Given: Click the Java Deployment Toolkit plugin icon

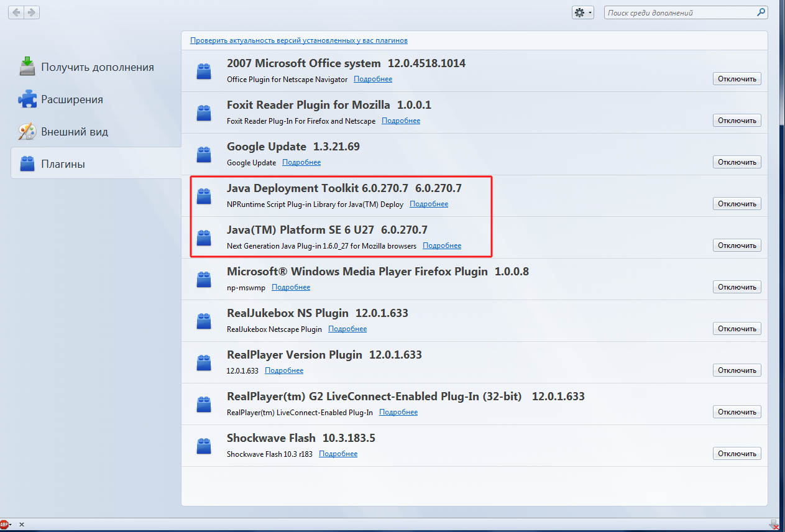Looking at the screenshot, I should pyautogui.click(x=203, y=196).
